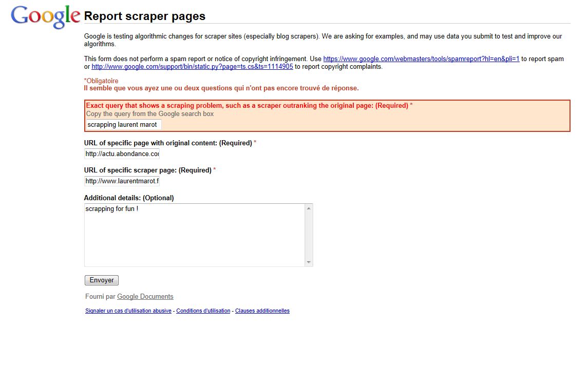
Task: Click the 'Additional details: (Optional)' label
Action: pyautogui.click(x=129, y=198)
